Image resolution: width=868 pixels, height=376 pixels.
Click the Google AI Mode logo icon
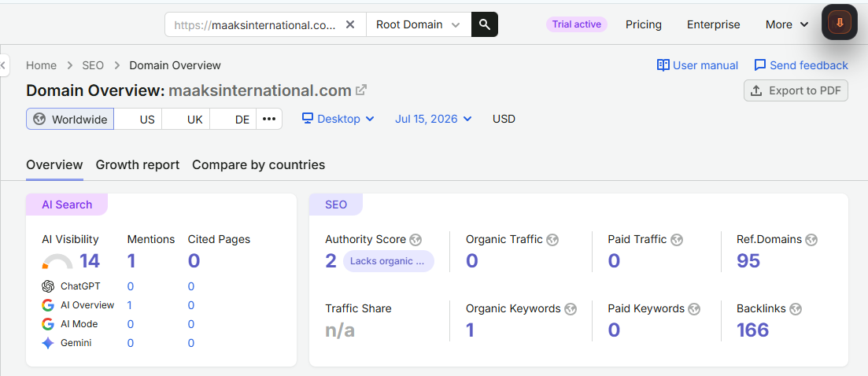(x=48, y=324)
